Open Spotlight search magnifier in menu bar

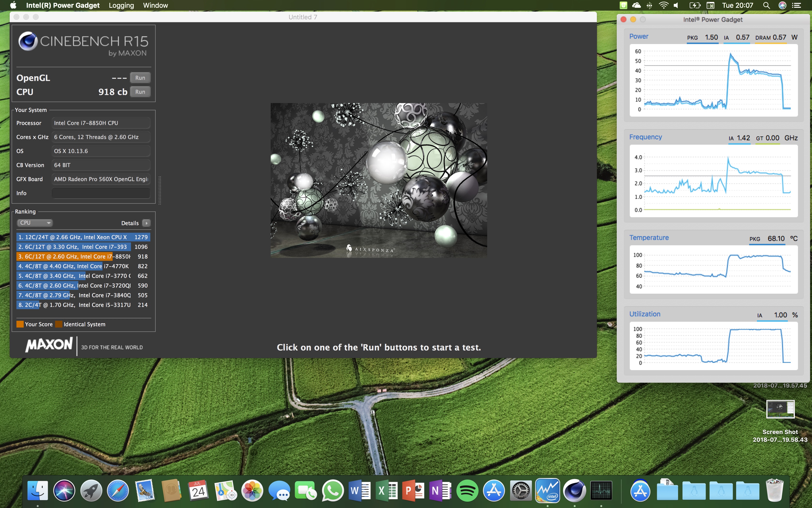pos(766,5)
